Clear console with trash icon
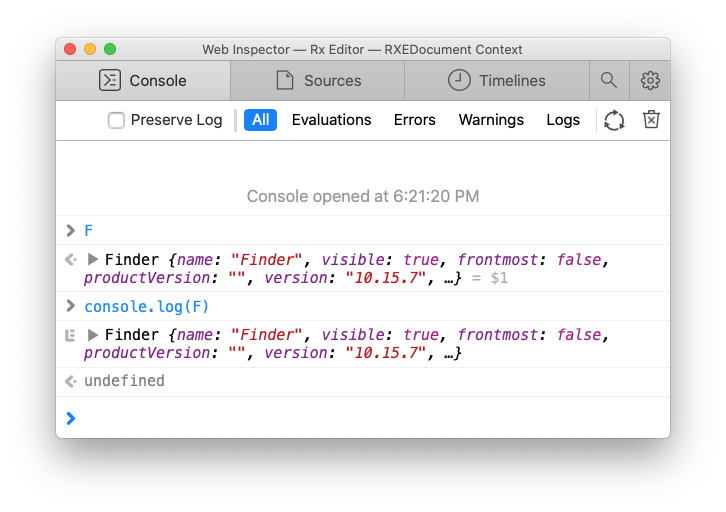Screen dimensions: 726x512 click(651, 119)
